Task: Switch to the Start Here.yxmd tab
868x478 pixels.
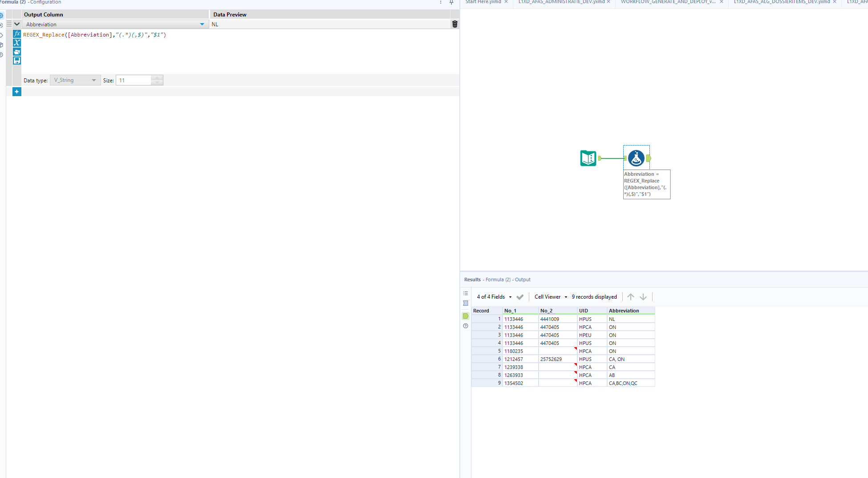Action: pyautogui.click(x=483, y=2)
